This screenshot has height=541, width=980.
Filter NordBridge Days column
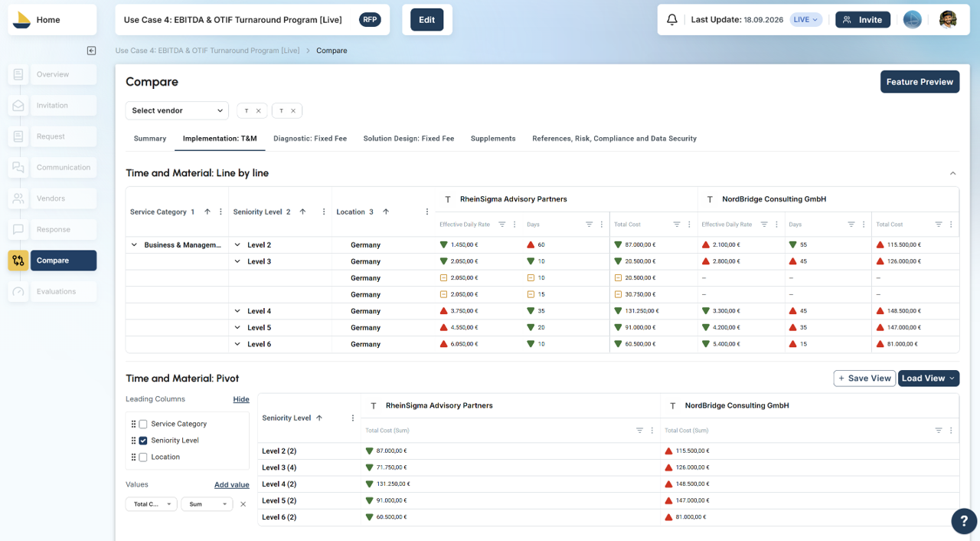tap(851, 225)
